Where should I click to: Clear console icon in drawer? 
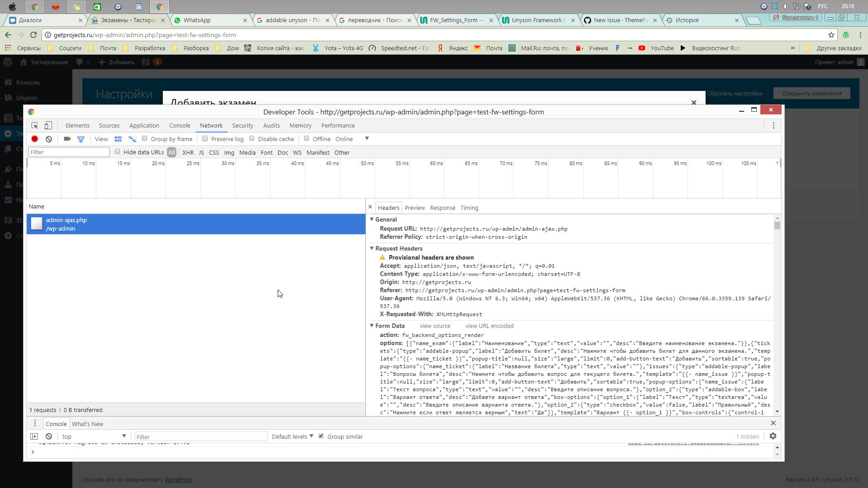click(49, 436)
